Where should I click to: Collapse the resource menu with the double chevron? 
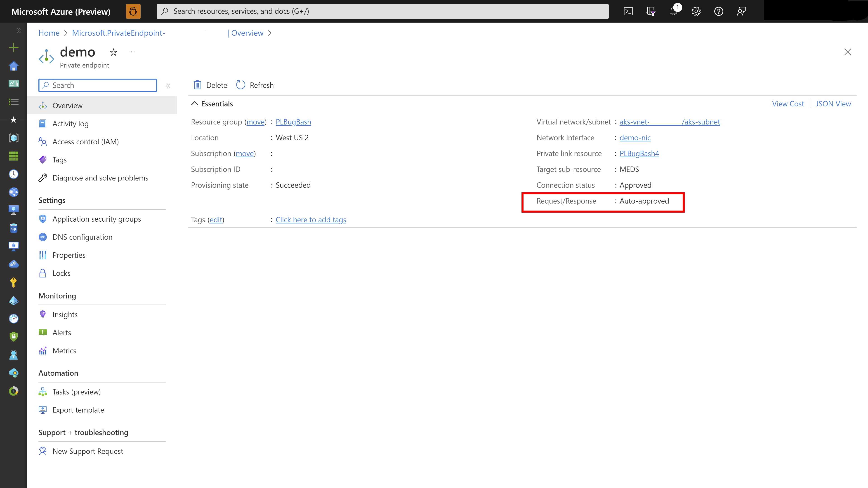click(168, 85)
